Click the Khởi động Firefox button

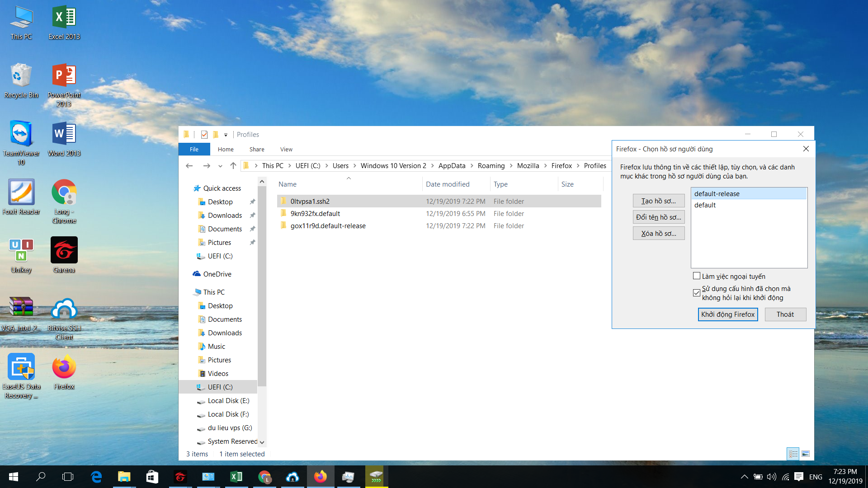728,314
